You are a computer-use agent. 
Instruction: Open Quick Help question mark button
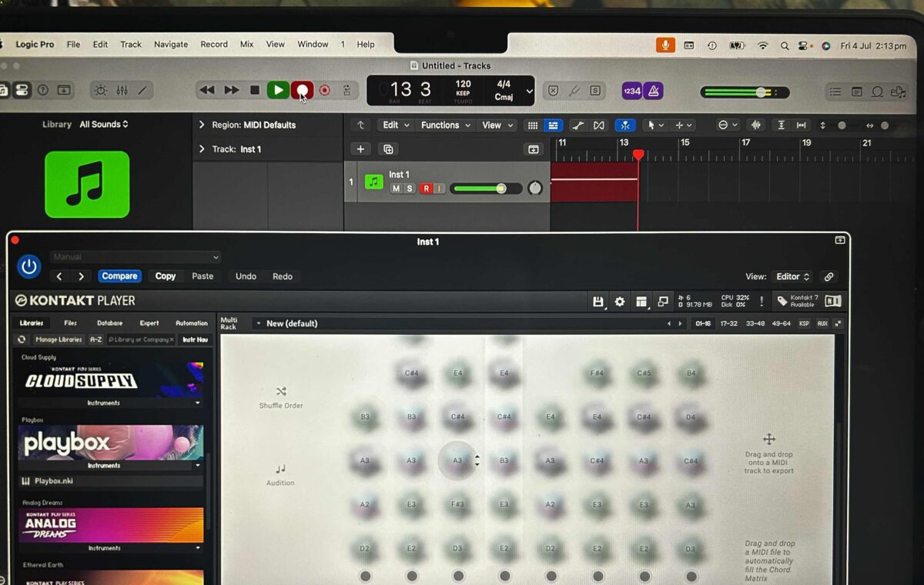[x=43, y=90]
